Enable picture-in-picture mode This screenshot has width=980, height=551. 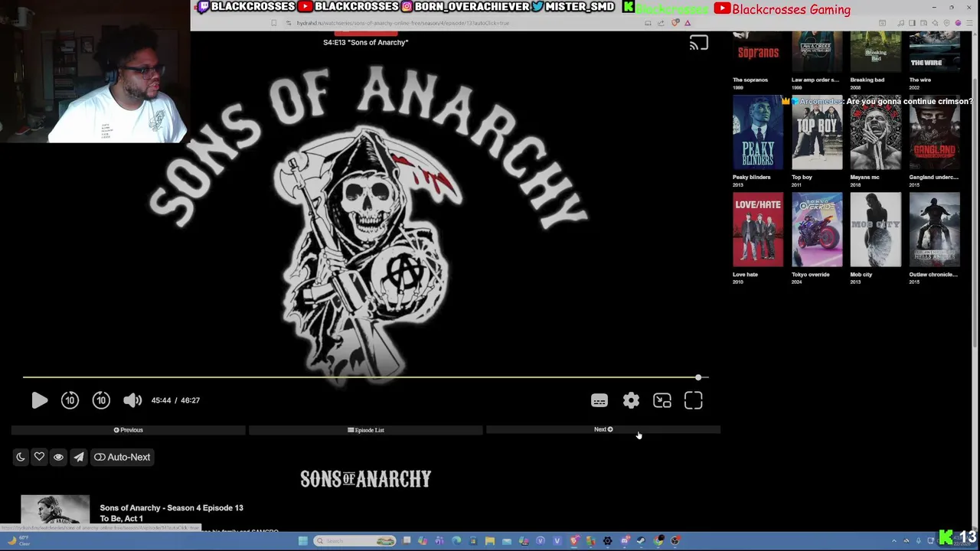pyautogui.click(x=662, y=401)
